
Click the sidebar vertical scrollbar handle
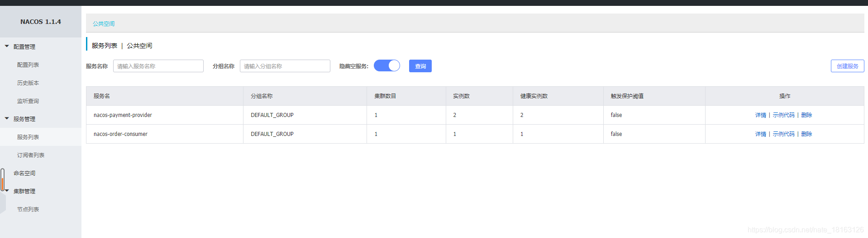click(x=3, y=180)
